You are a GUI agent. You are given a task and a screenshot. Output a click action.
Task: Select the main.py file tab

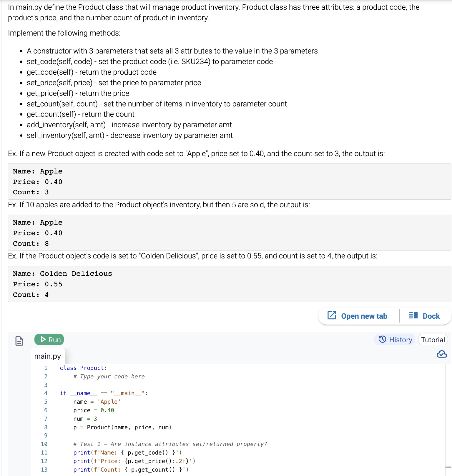(x=48, y=356)
